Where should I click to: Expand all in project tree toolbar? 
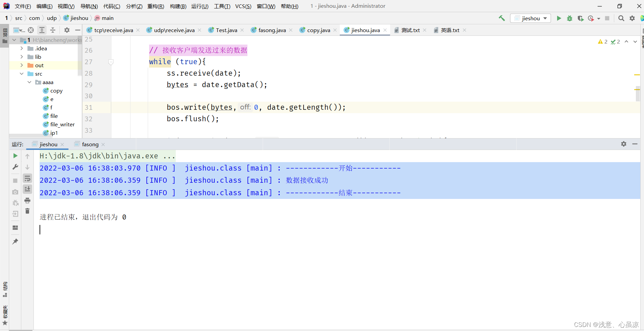tap(42, 30)
